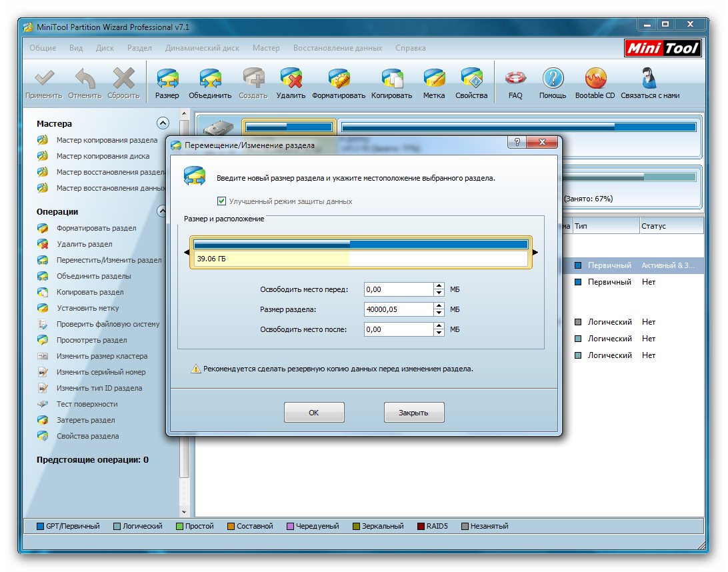
Task: Collapse the Мастера section
Action: (x=163, y=123)
